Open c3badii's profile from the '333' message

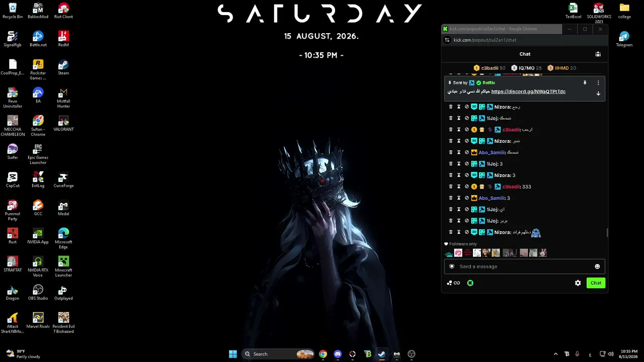tap(511, 187)
